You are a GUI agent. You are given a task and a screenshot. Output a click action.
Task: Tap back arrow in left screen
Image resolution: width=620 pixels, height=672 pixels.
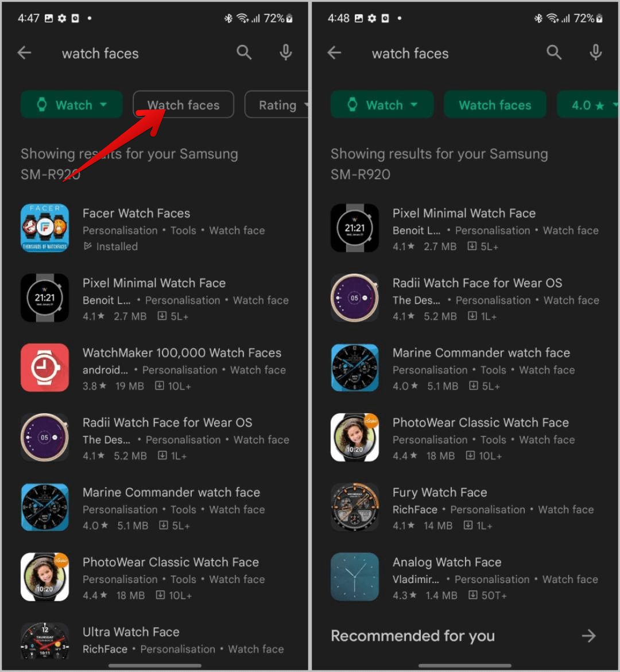[x=25, y=53]
